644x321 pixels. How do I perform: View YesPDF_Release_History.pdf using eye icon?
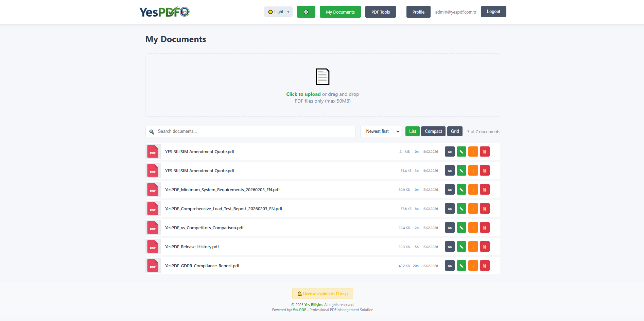point(450,247)
